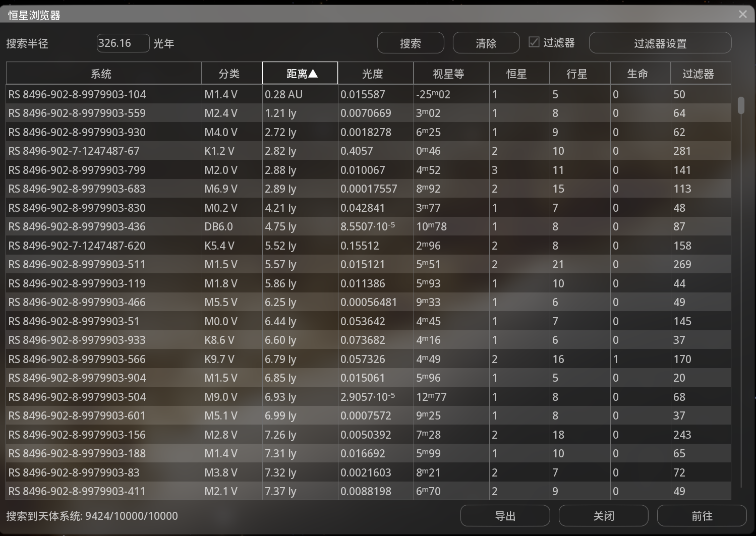Select row RS 8496-902-8-9979903-466
Viewport: 756px width, 536px height.
pos(369,302)
